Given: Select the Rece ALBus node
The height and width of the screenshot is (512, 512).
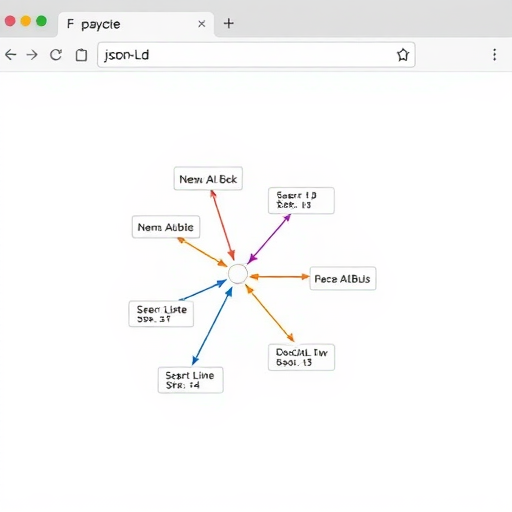Looking at the screenshot, I should coord(343,278).
